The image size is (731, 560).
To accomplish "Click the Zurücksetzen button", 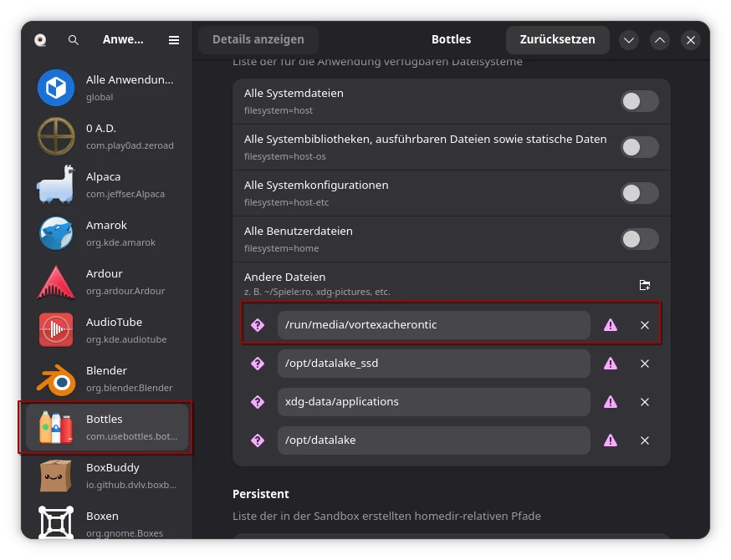I will click(557, 39).
